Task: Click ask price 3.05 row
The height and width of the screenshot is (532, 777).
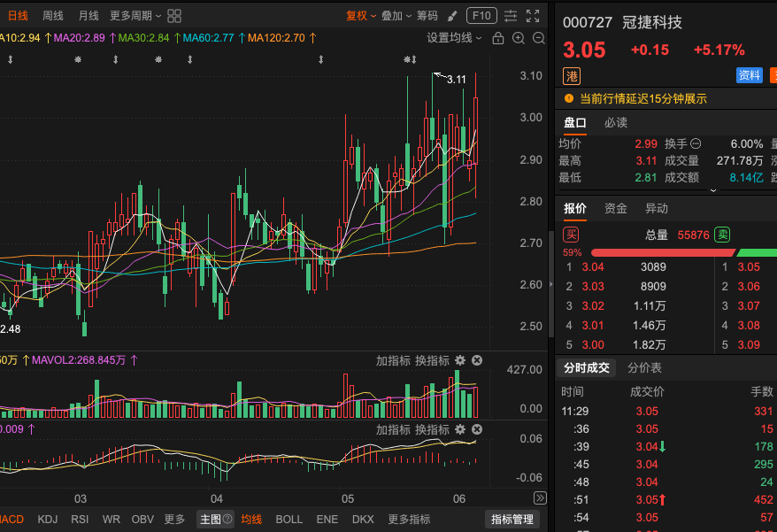Action: [x=747, y=267]
